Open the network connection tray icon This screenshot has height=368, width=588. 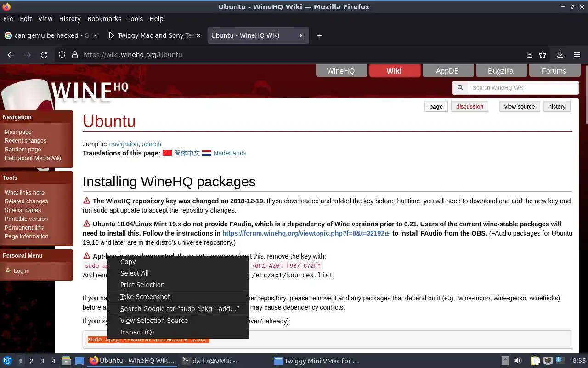(x=548, y=361)
